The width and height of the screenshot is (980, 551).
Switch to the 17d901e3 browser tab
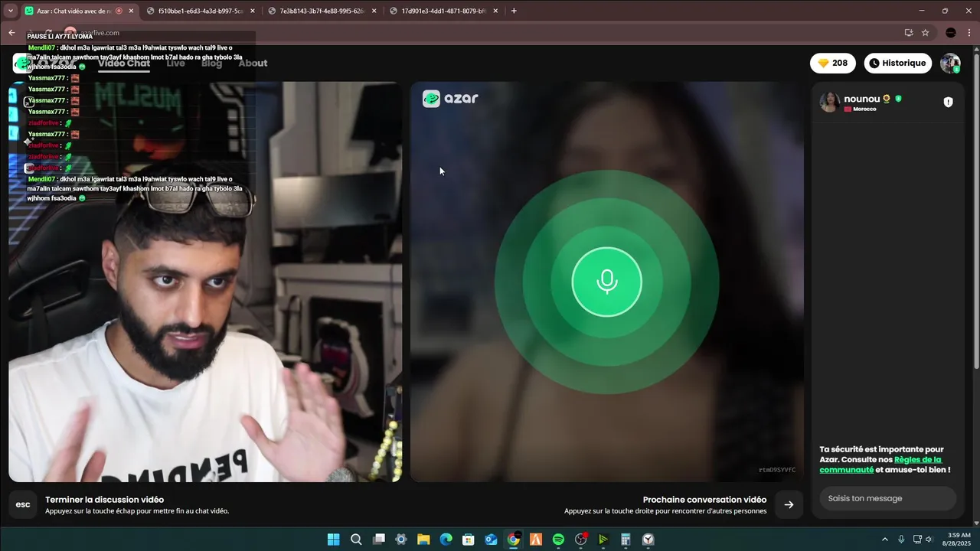(x=444, y=11)
